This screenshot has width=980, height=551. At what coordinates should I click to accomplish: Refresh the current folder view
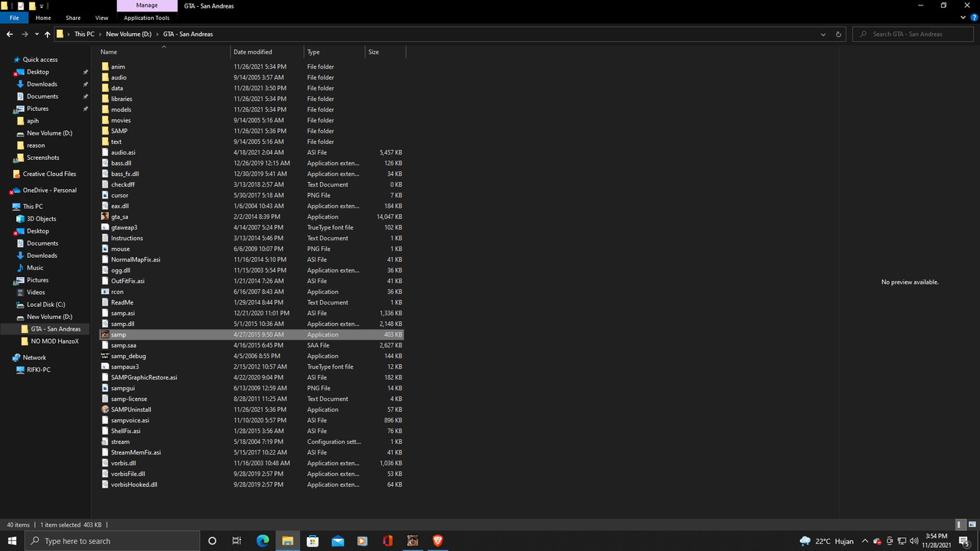(x=838, y=34)
